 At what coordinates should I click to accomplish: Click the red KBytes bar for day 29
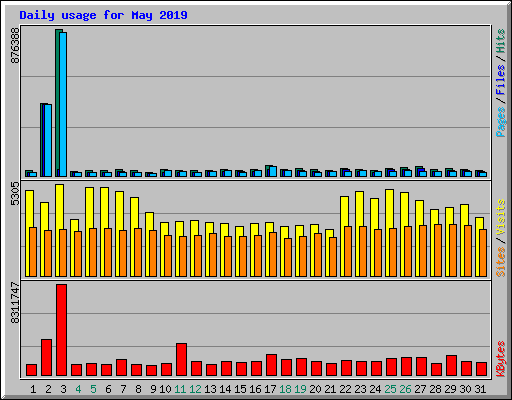(x=451, y=365)
